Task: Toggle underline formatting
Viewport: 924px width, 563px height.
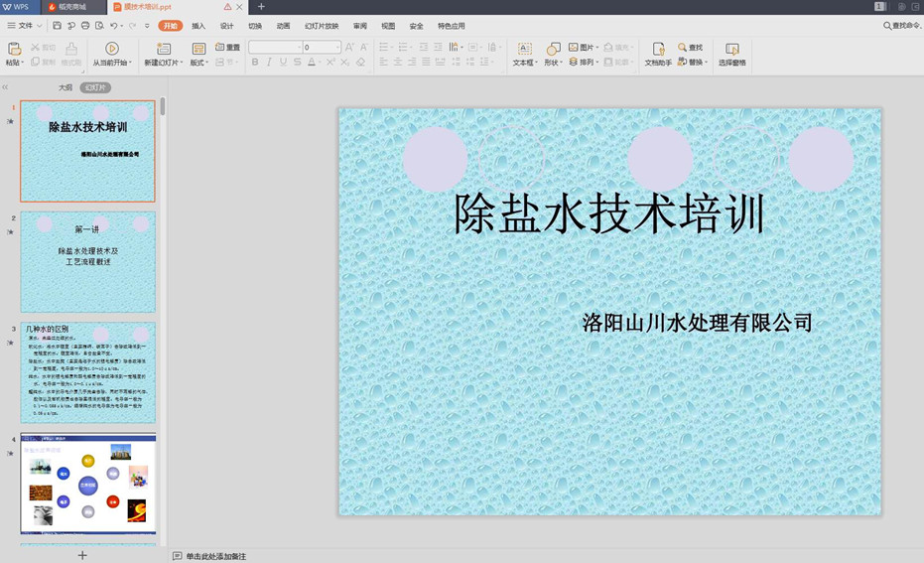Action: 283,63
